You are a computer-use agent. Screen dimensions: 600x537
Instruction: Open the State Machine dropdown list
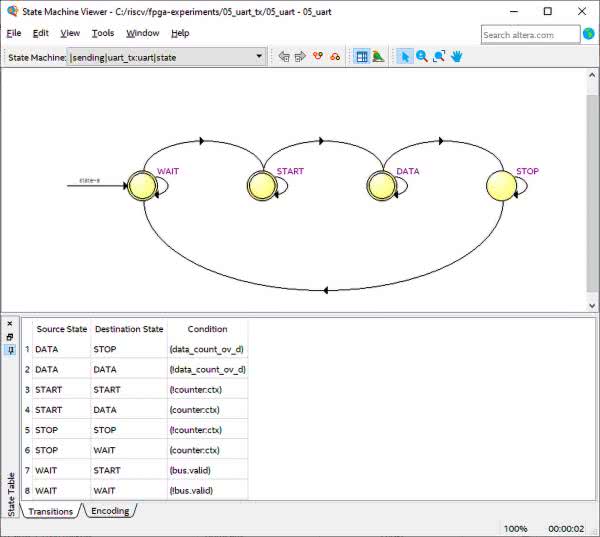tap(260, 57)
